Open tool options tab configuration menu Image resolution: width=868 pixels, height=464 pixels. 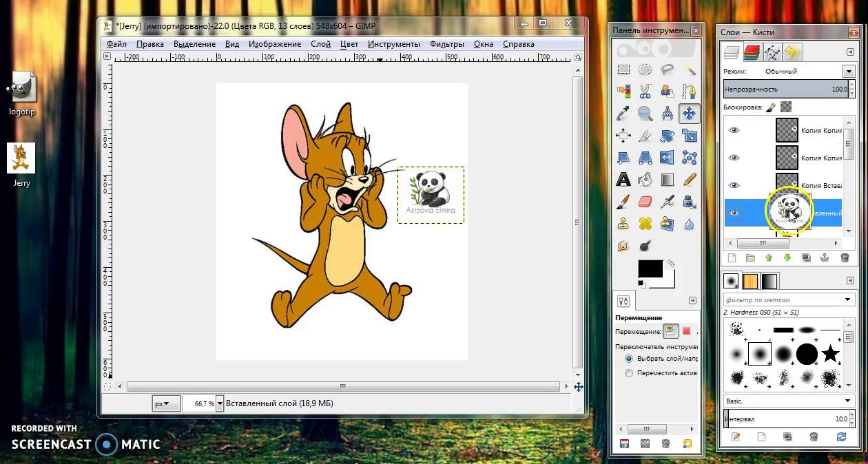click(693, 301)
